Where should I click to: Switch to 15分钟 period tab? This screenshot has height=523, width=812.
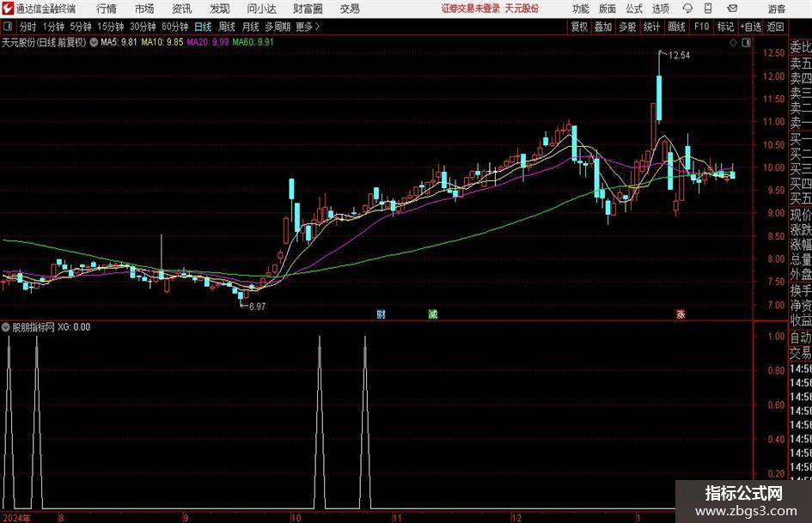coord(110,27)
